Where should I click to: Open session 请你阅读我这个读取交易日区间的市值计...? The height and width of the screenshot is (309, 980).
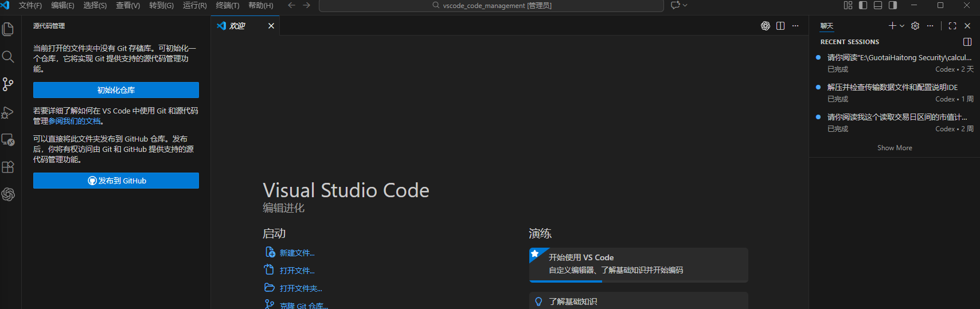pos(895,123)
